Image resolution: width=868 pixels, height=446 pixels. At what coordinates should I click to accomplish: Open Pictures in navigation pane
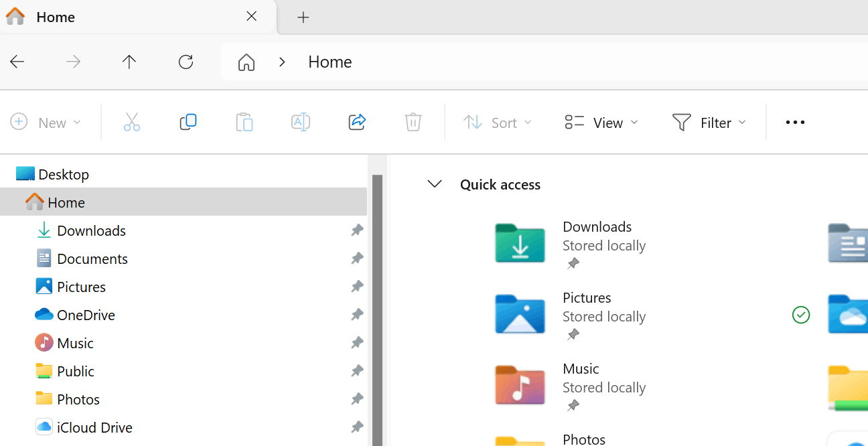[82, 287]
